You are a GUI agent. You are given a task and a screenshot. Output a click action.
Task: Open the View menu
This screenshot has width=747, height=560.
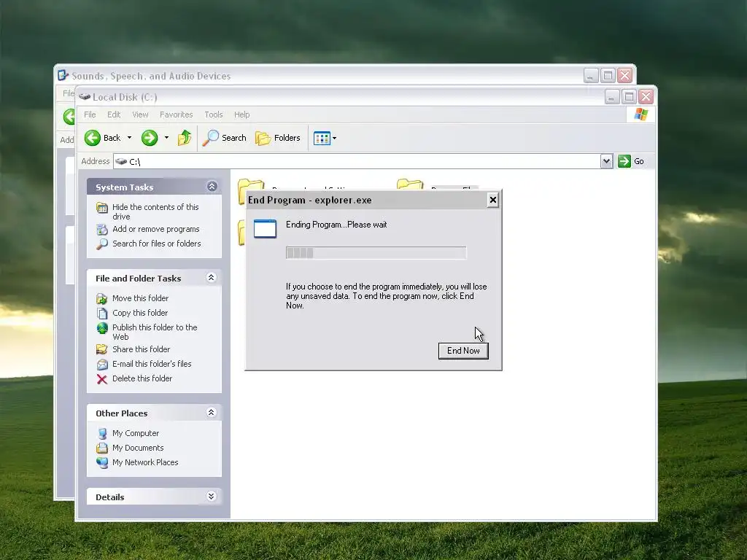140,114
